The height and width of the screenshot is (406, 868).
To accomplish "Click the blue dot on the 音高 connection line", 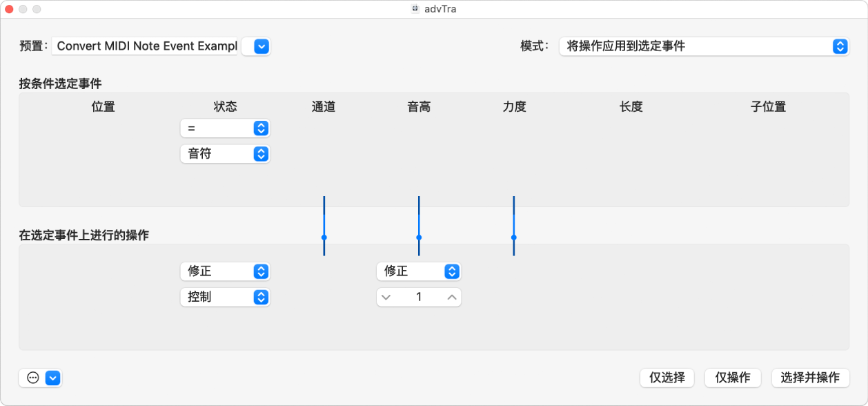I will pyautogui.click(x=418, y=238).
